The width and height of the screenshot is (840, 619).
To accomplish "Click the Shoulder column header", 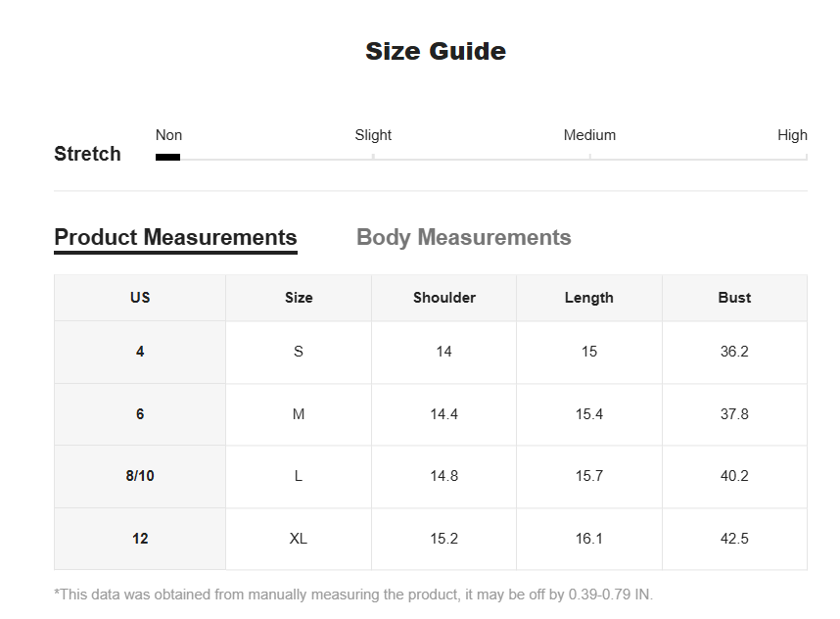I will [444, 298].
